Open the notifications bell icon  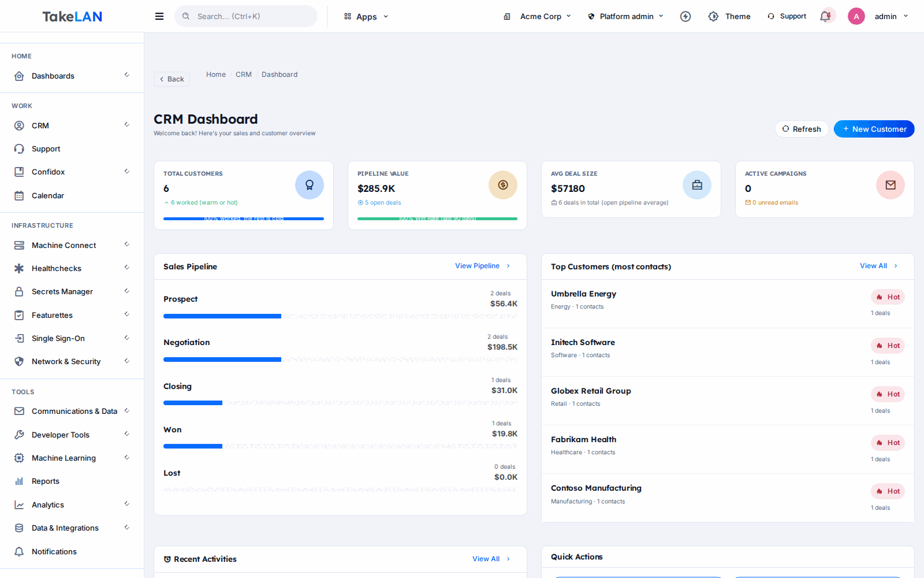click(825, 16)
